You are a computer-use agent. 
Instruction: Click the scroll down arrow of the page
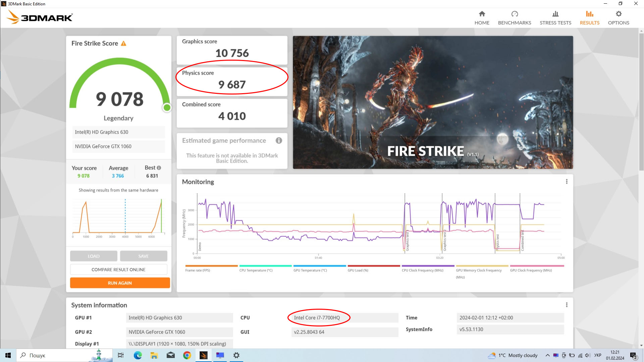[641, 345]
